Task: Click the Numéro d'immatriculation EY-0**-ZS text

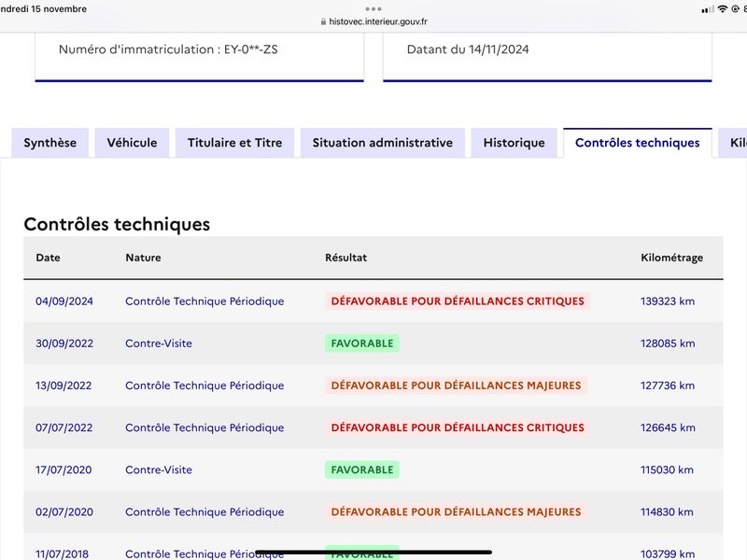Action: point(168,49)
